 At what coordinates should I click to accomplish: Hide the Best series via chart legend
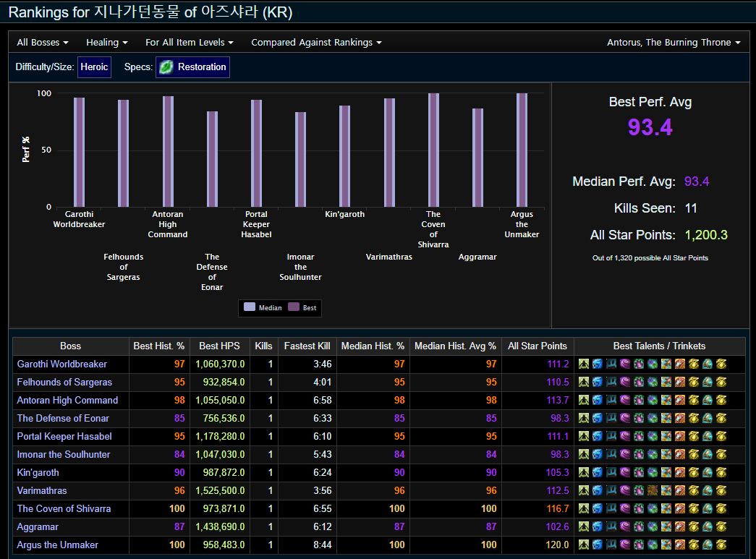(x=302, y=307)
